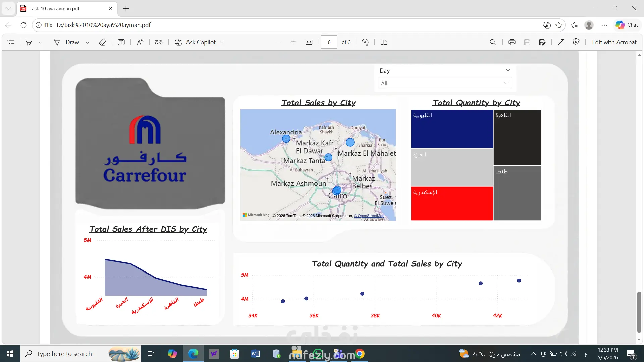View site information icon in address bar
644x362 pixels.
point(39,25)
